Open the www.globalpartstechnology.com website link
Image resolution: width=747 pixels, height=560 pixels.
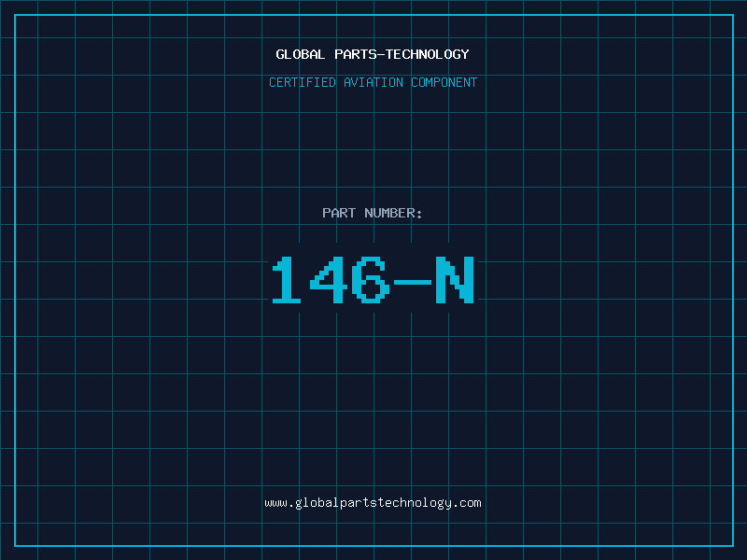coord(373,503)
